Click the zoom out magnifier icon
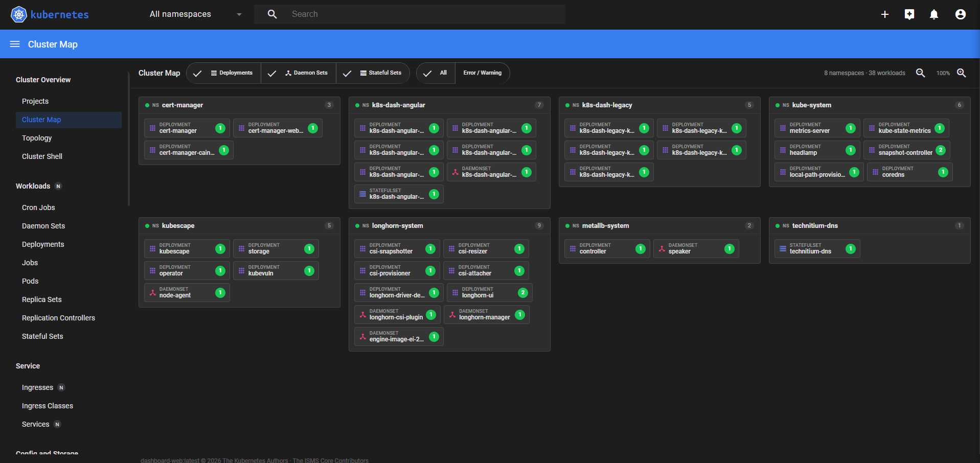 [x=921, y=73]
